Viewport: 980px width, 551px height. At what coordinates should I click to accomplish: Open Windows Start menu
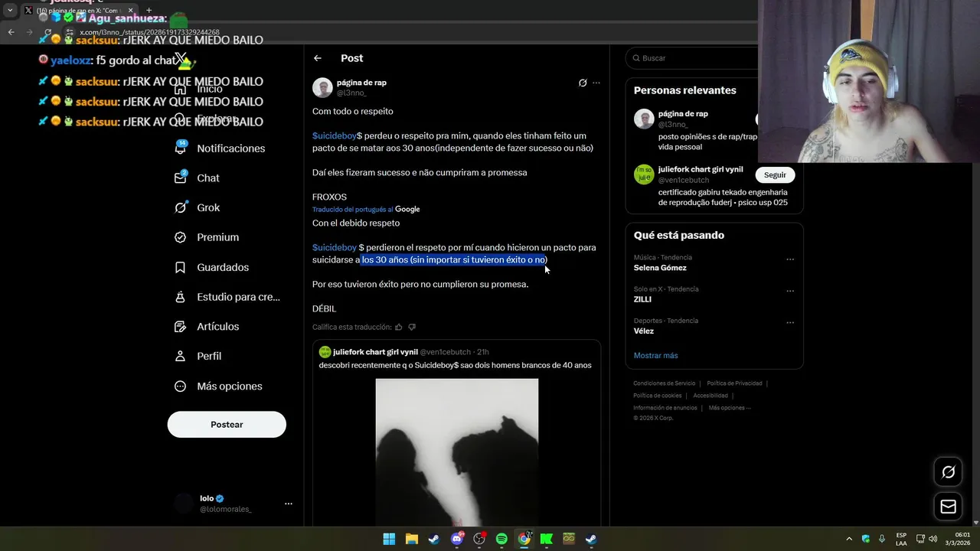point(389,539)
